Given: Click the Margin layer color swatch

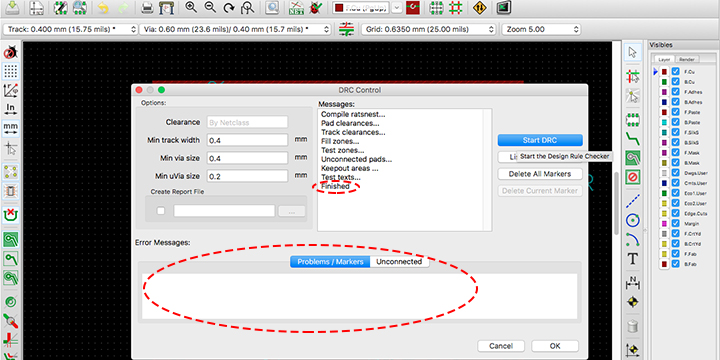Looking at the screenshot, I should tap(664, 224).
